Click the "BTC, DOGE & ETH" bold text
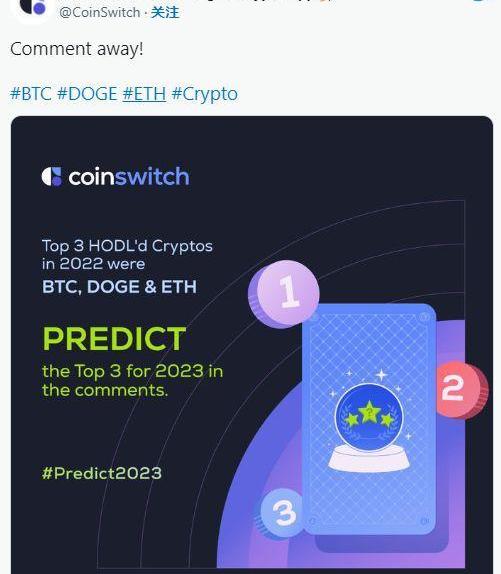Image resolution: width=501 pixels, height=574 pixels. (x=119, y=287)
